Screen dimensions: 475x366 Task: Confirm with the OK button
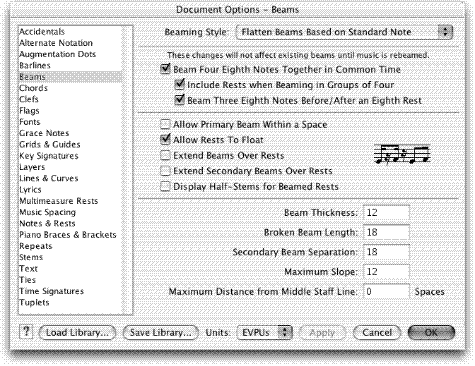point(431,333)
